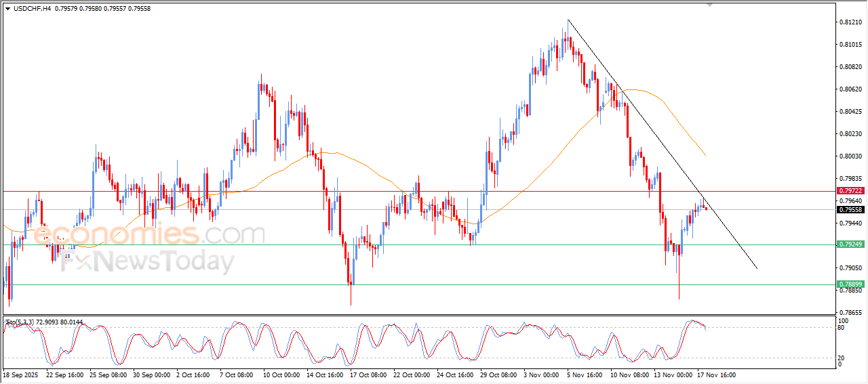Click the 0.80230 price axis label

click(x=850, y=134)
